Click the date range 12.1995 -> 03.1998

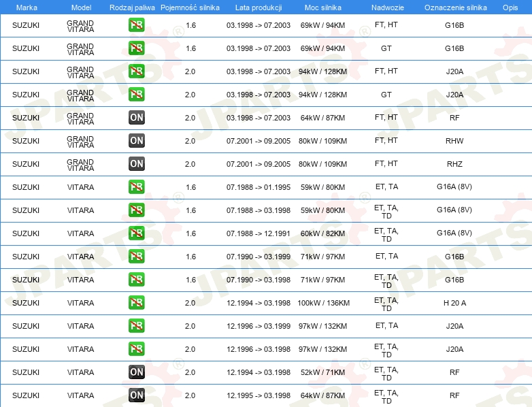(x=259, y=395)
